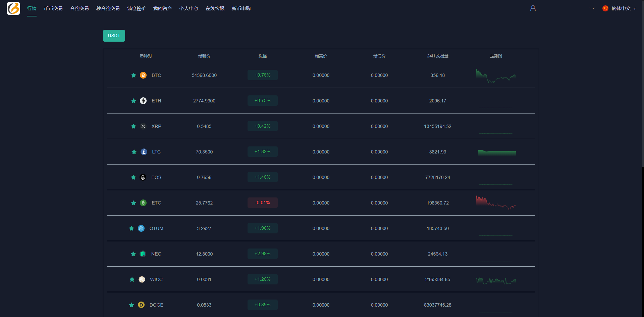
Task: Open the 币币交易 menu item
Action: [53, 8]
